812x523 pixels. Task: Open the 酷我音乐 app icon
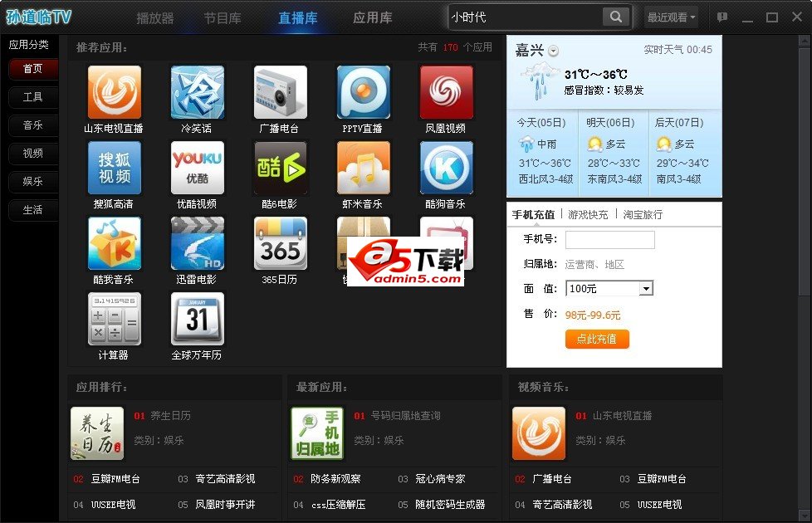coord(115,243)
